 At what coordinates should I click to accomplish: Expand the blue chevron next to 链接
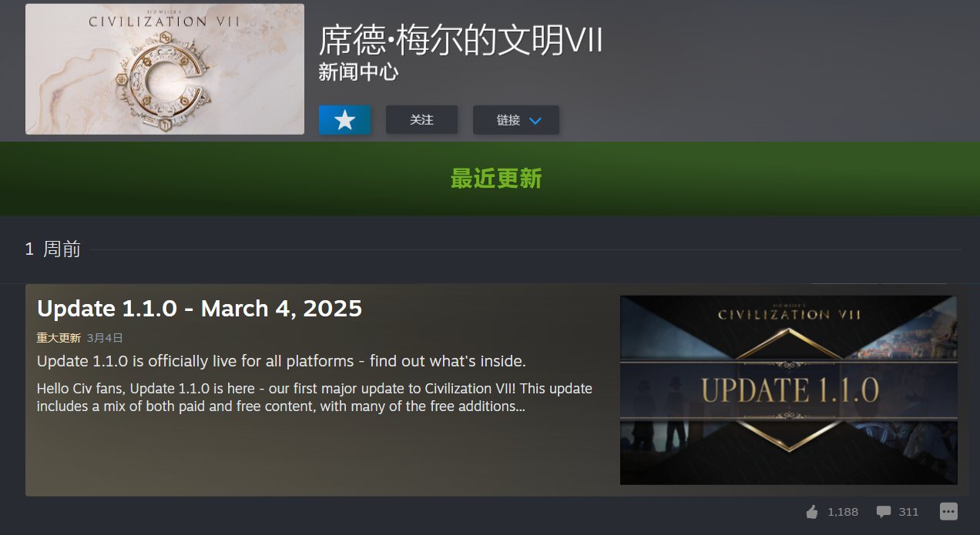coord(535,121)
